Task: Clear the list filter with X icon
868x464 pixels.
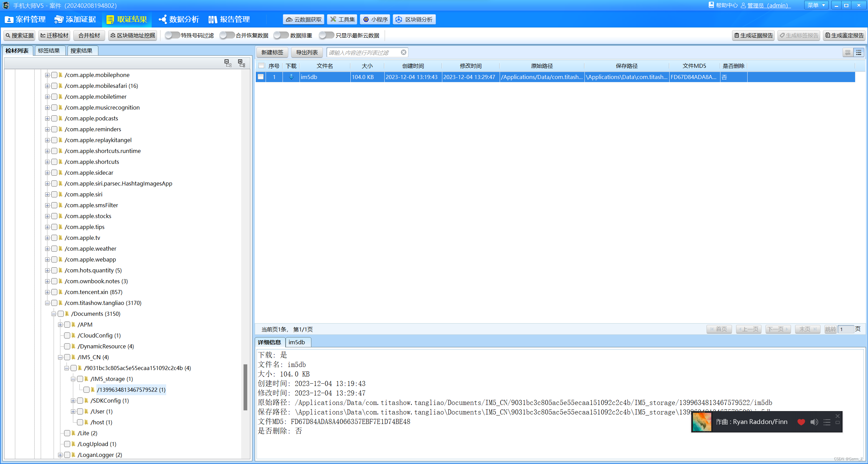Action: point(403,52)
